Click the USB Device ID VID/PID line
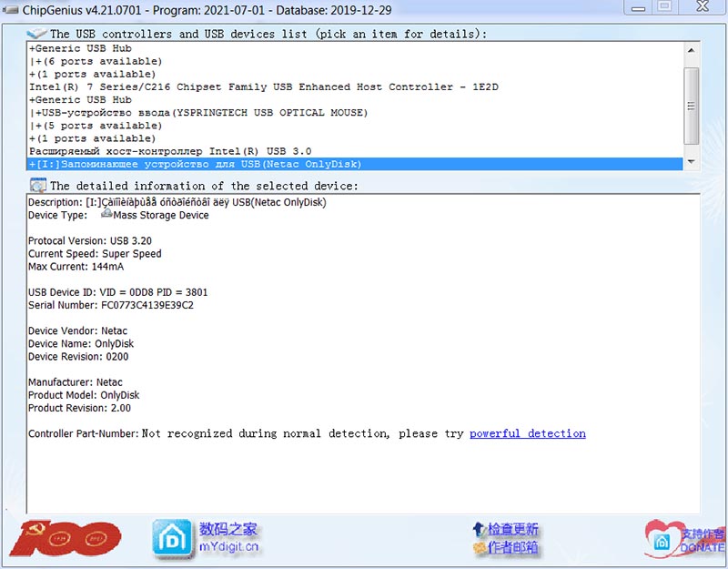Image resolution: width=728 pixels, height=569 pixels. (118, 292)
